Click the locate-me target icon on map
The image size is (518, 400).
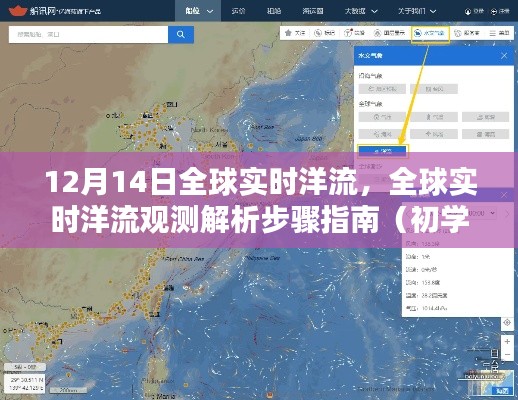507,323
